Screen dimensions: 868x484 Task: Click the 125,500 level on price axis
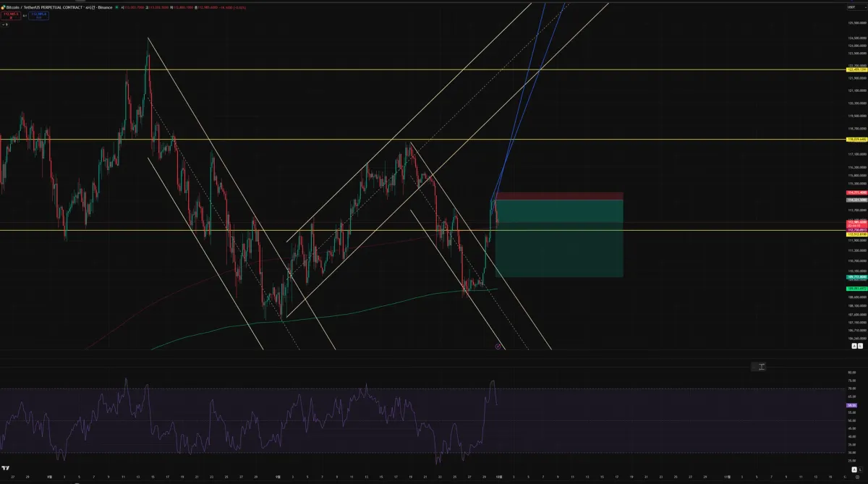(857, 22)
